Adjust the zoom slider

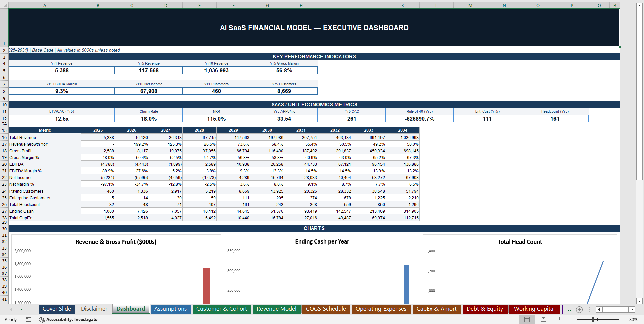click(593, 319)
